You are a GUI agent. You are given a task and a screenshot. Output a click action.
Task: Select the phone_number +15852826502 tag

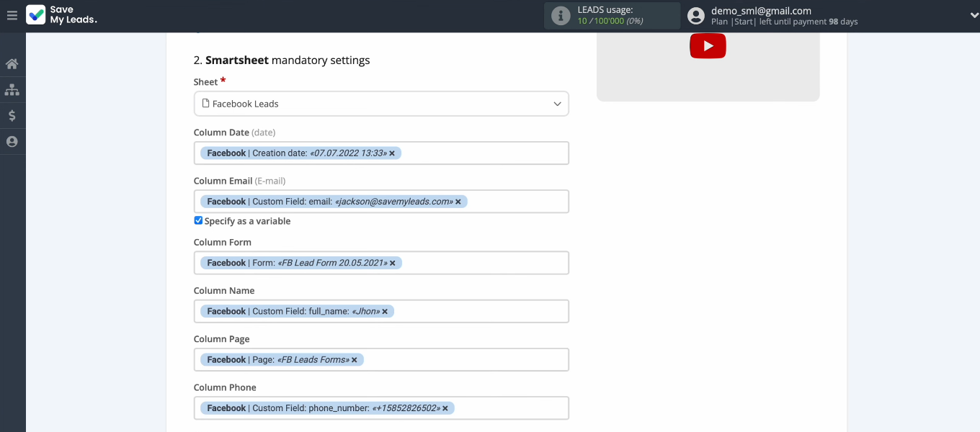(327, 408)
